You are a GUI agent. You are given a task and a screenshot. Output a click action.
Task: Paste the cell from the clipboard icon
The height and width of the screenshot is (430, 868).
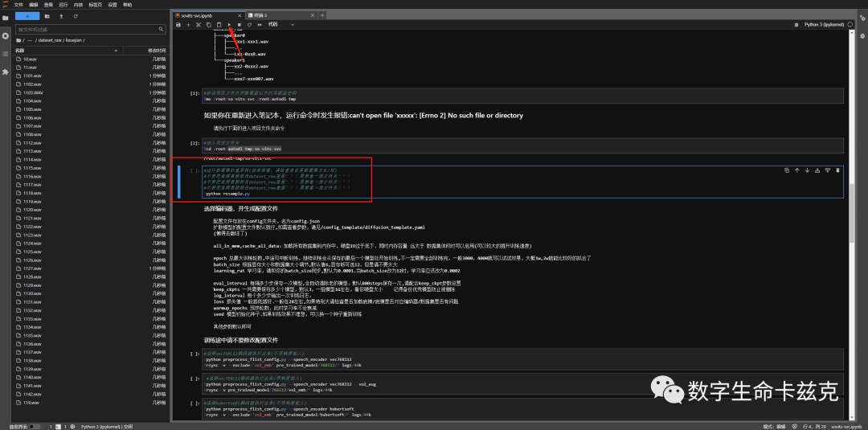click(x=219, y=24)
